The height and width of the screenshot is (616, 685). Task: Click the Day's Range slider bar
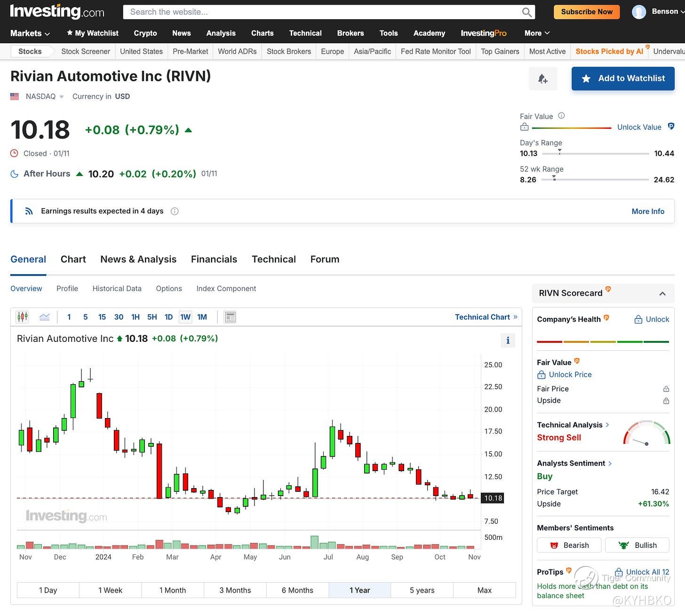coord(595,154)
